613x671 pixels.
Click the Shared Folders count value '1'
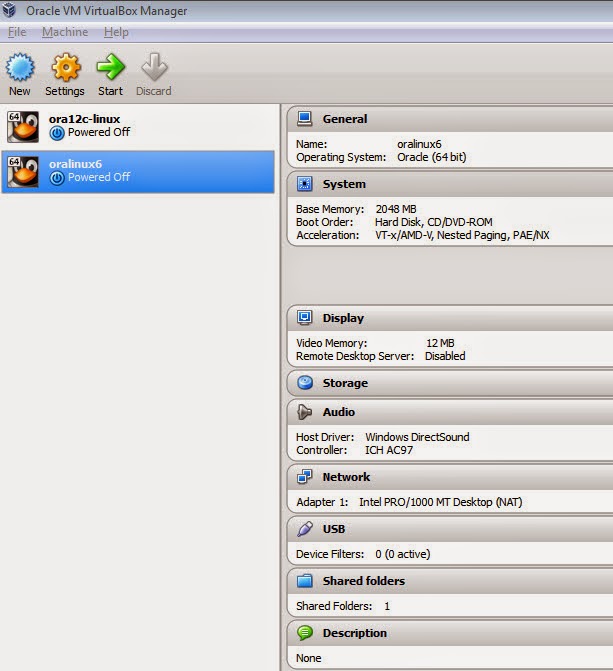(x=387, y=606)
